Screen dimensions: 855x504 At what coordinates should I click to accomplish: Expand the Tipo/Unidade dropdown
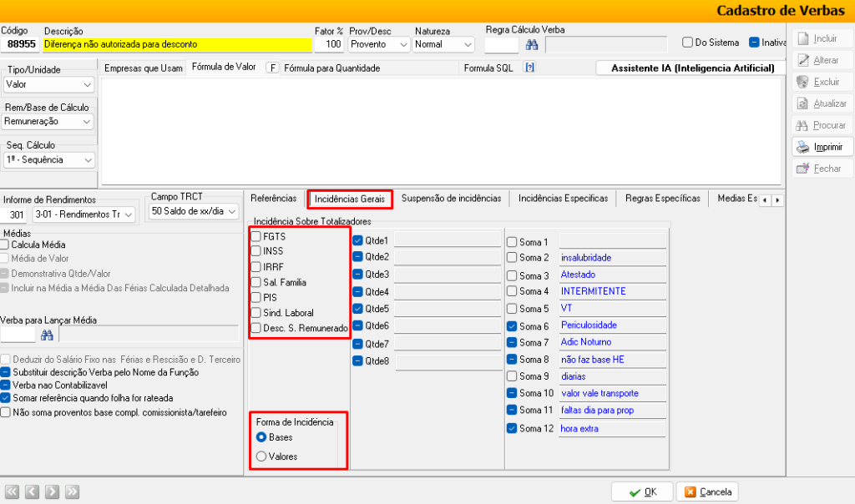click(x=48, y=84)
